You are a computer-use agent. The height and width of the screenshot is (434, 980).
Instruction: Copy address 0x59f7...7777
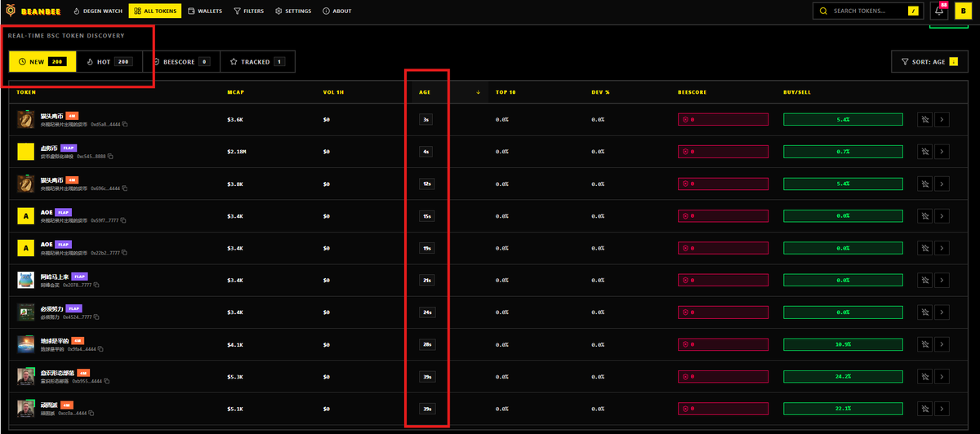tap(125, 221)
